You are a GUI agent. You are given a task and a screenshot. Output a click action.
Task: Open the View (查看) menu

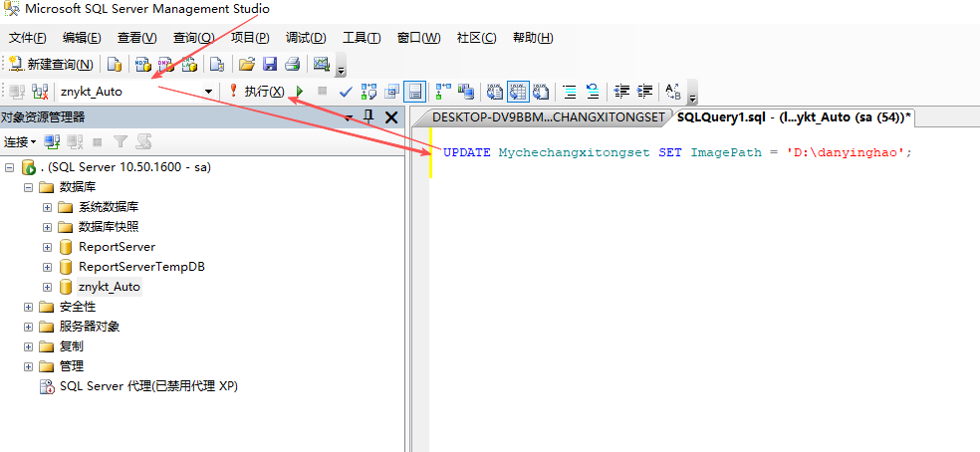(136, 38)
